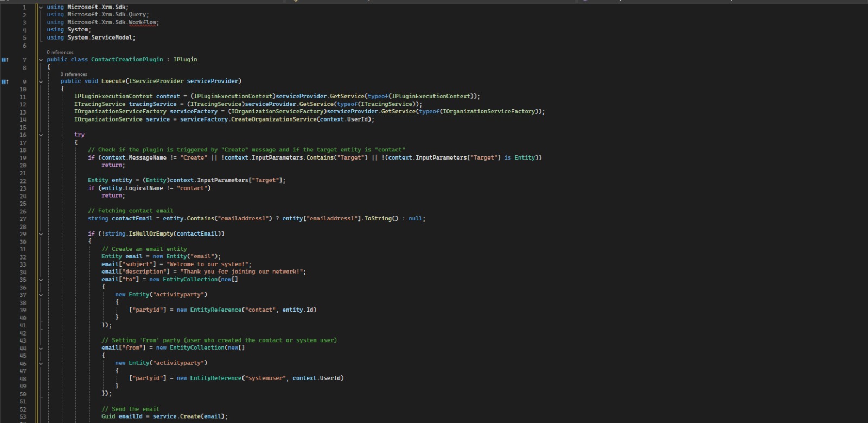Fold the email "from" EntityCollection on line 44
This screenshot has height=423, width=868.
[x=41, y=348]
